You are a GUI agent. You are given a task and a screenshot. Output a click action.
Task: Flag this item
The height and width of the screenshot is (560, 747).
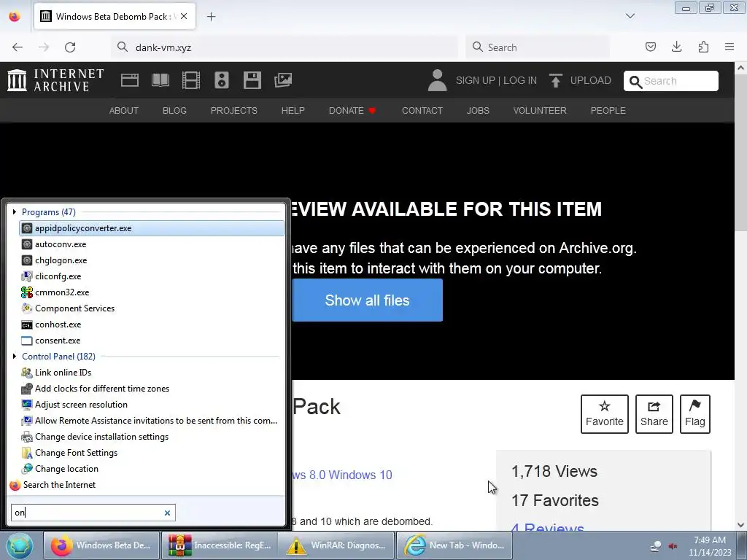click(x=695, y=414)
